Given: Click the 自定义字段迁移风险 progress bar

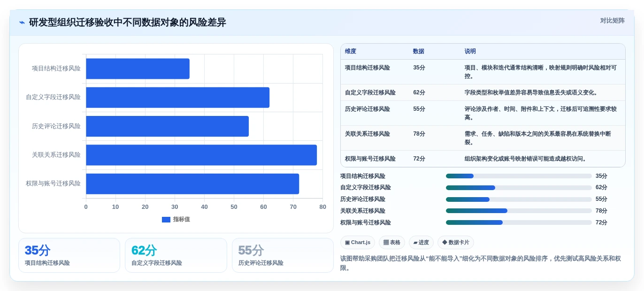Looking at the screenshot, I should (519, 188).
